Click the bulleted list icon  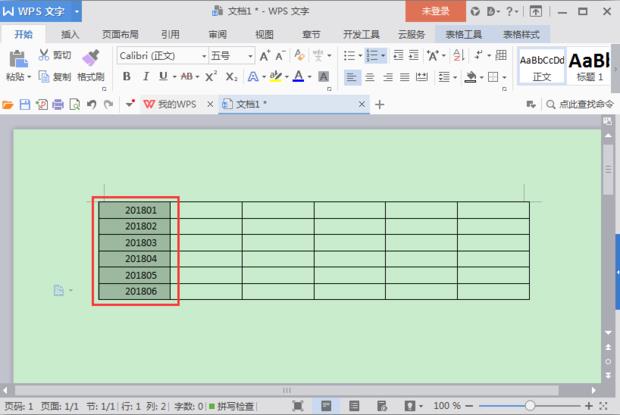pyautogui.click(x=349, y=56)
